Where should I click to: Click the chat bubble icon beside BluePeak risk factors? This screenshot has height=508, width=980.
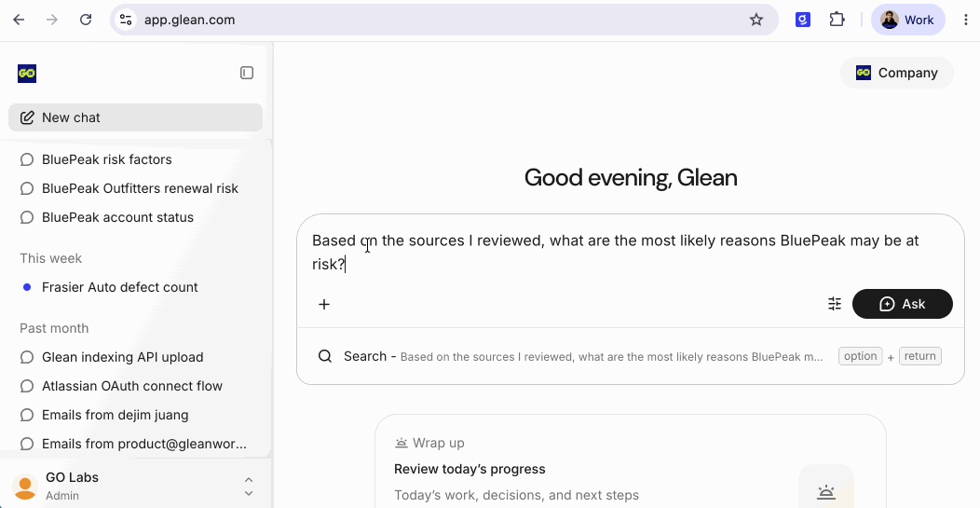point(27,159)
